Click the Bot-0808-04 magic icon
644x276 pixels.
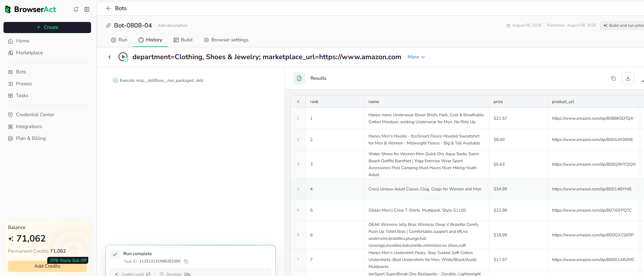tap(108, 25)
